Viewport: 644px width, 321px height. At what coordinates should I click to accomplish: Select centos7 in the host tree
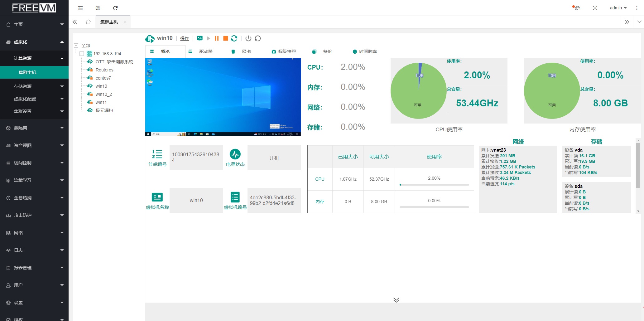pyautogui.click(x=103, y=78)
